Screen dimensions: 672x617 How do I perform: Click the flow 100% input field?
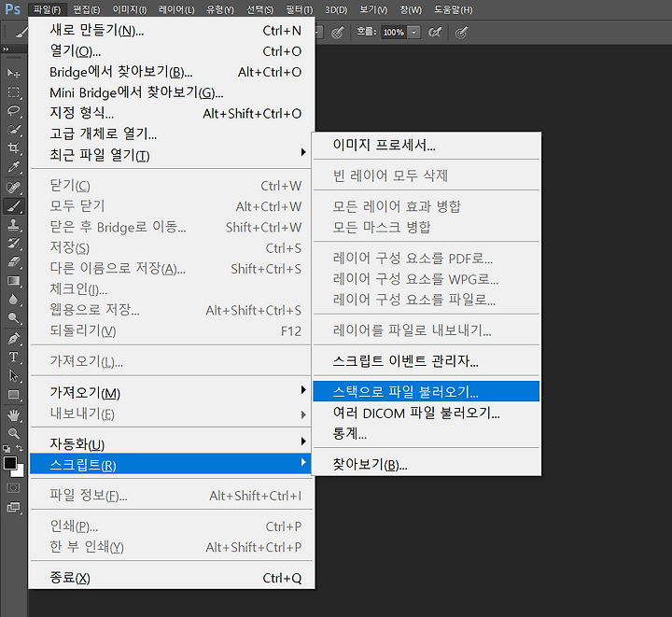tap(394, 32)
